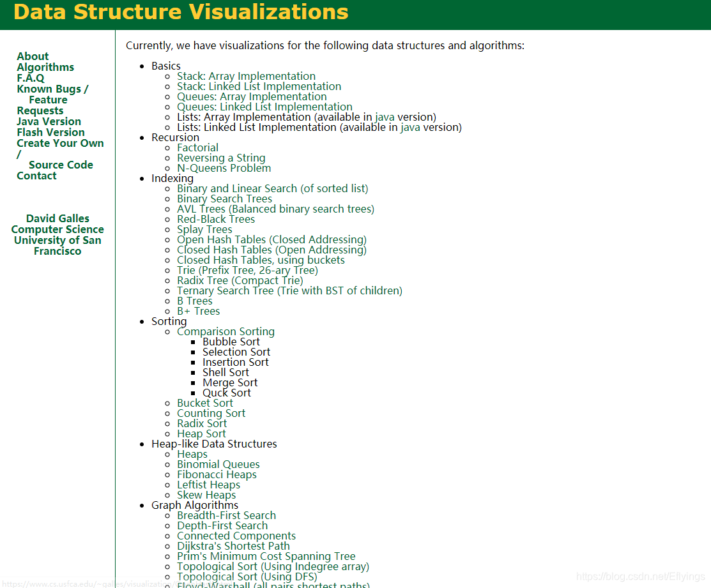Open Heap Sort visualization
Screen dimensions: 711x588
201,434
